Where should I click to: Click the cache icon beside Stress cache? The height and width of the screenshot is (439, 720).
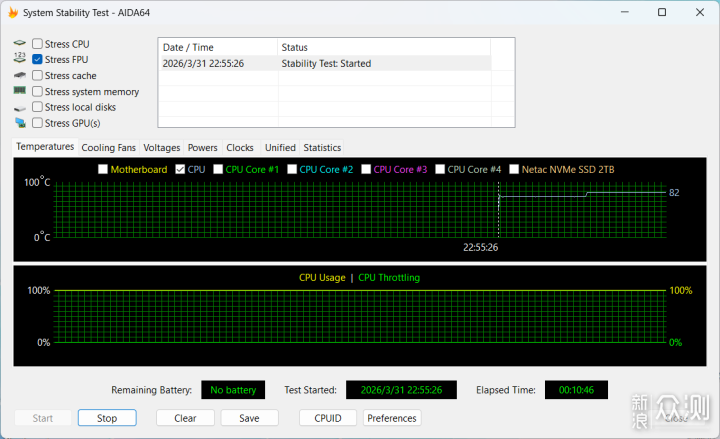point(20,75)
